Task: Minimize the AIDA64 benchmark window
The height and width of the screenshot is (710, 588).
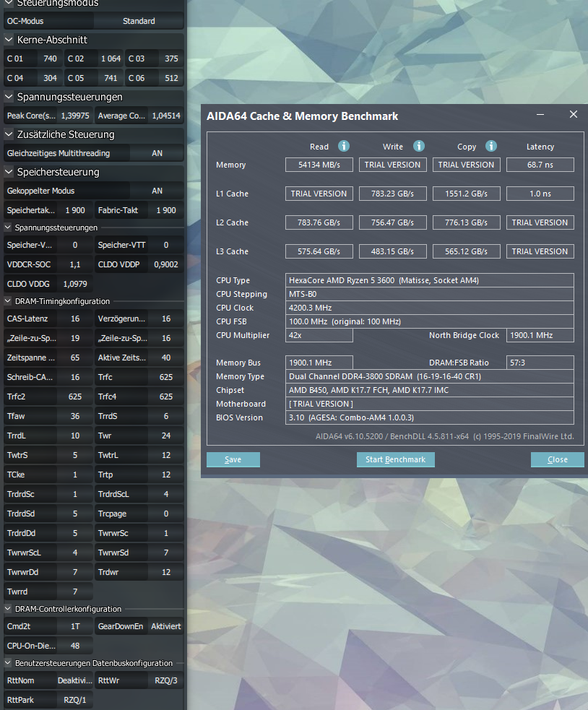Action: 540,115
